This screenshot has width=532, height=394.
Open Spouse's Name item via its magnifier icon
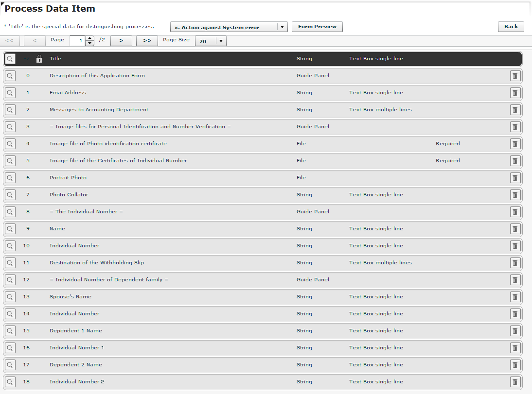10,297
